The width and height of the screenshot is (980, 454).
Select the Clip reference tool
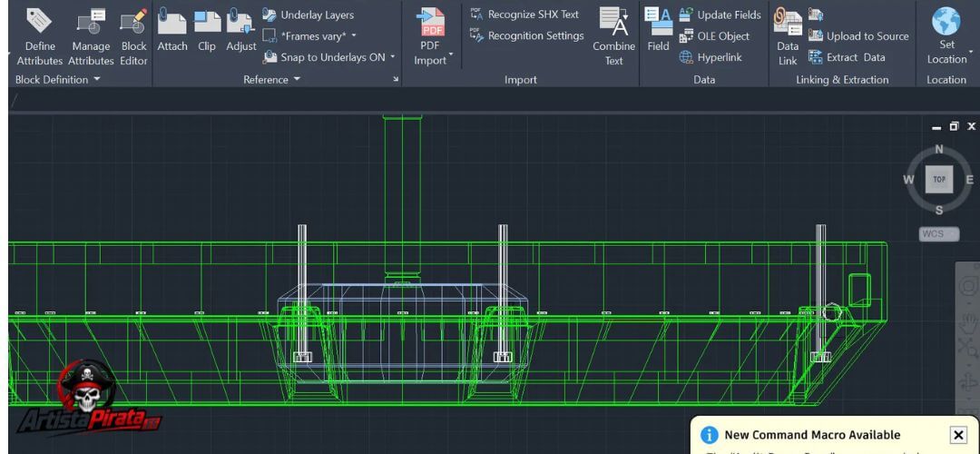(207, 30)
